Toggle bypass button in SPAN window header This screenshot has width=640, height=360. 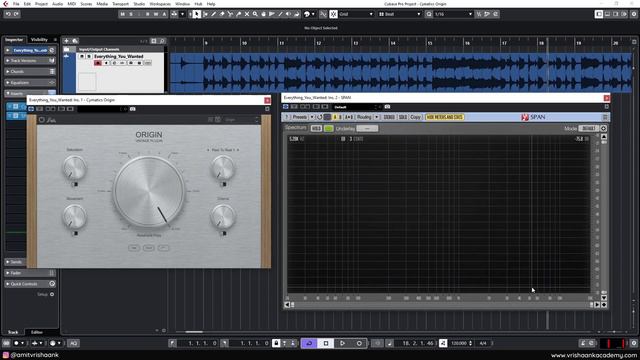click(x=286, y=107)
